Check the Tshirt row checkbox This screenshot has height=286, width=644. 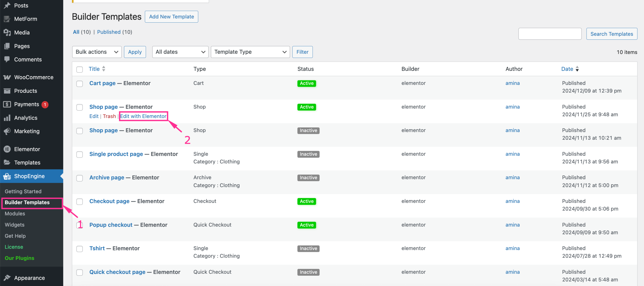click(x=79, y=249)
